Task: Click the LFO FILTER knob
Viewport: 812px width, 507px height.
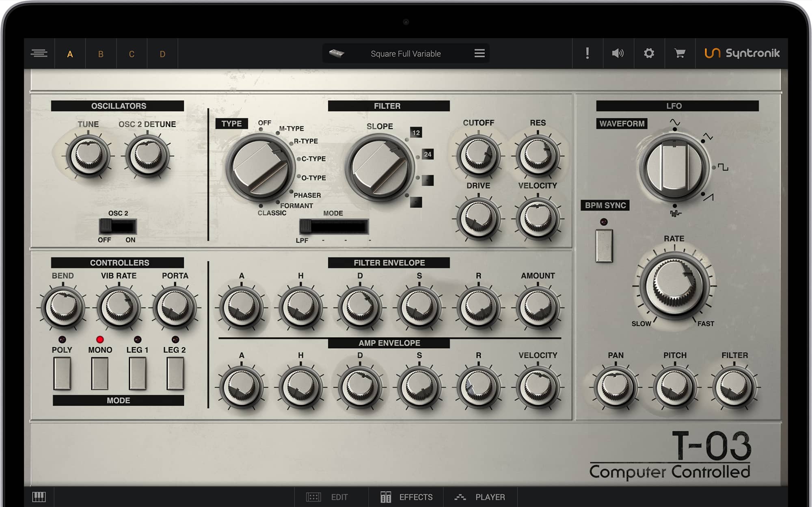Action: (734, 388)
